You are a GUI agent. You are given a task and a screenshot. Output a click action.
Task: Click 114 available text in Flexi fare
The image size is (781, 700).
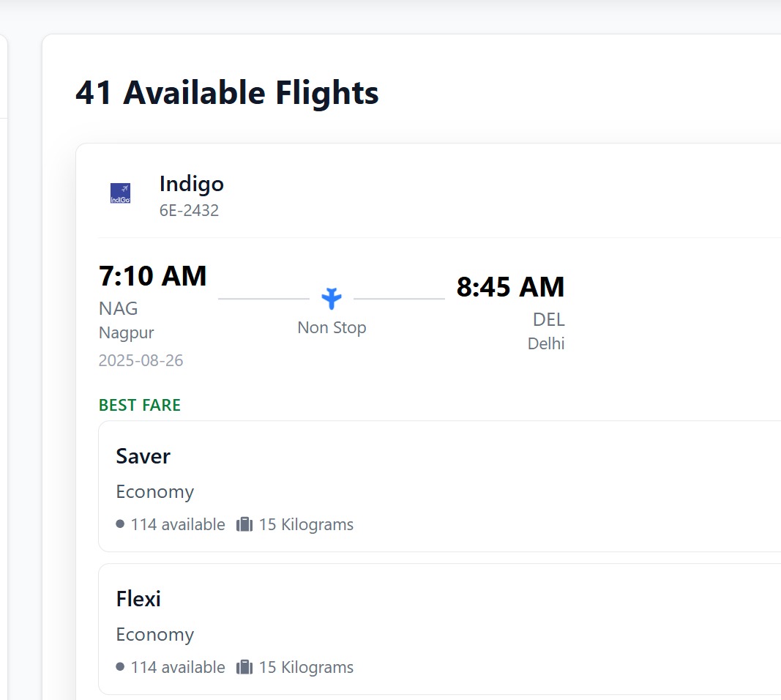click(x=178, y=667)
